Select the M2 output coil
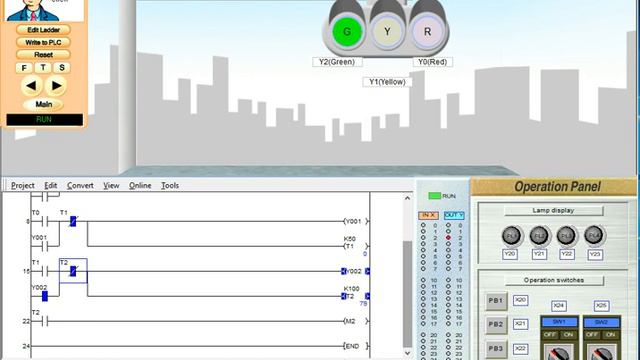The width and height of the screenshot is (640, 360). (356, 321)
